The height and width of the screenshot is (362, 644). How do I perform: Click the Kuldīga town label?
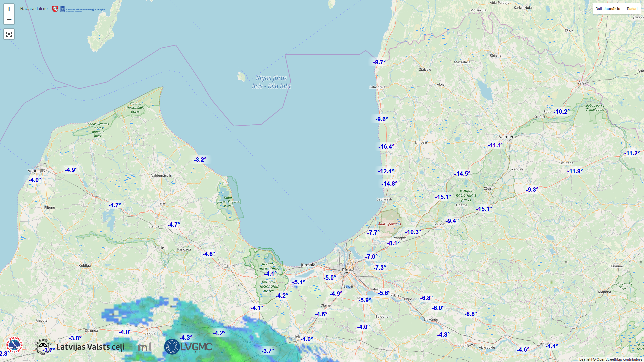coord(85,266)
